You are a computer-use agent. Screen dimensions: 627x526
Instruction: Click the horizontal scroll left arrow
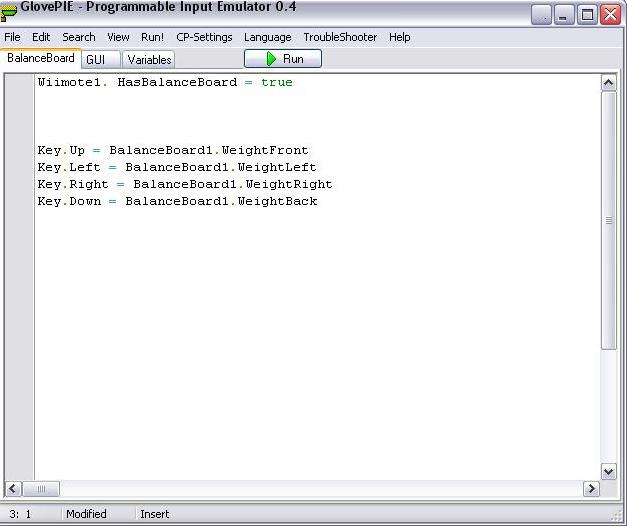point(13,489)
